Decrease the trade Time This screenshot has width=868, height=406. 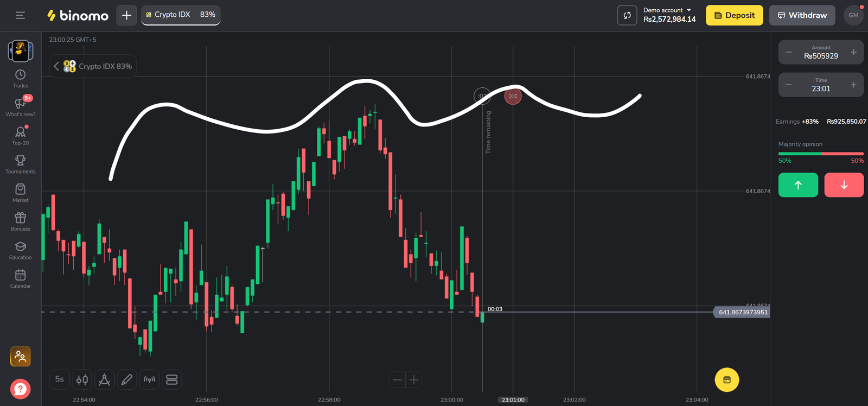789,85
